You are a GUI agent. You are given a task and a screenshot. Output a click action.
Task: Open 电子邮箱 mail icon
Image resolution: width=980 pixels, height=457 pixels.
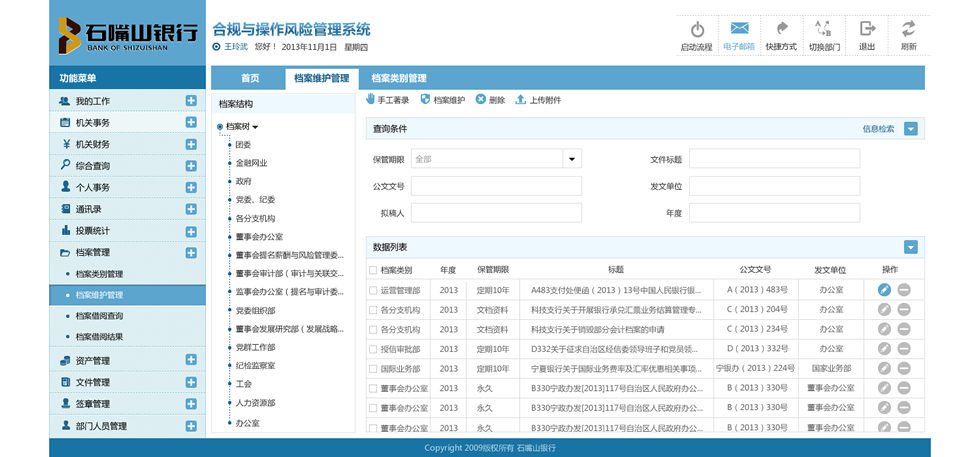pos(739,29)
